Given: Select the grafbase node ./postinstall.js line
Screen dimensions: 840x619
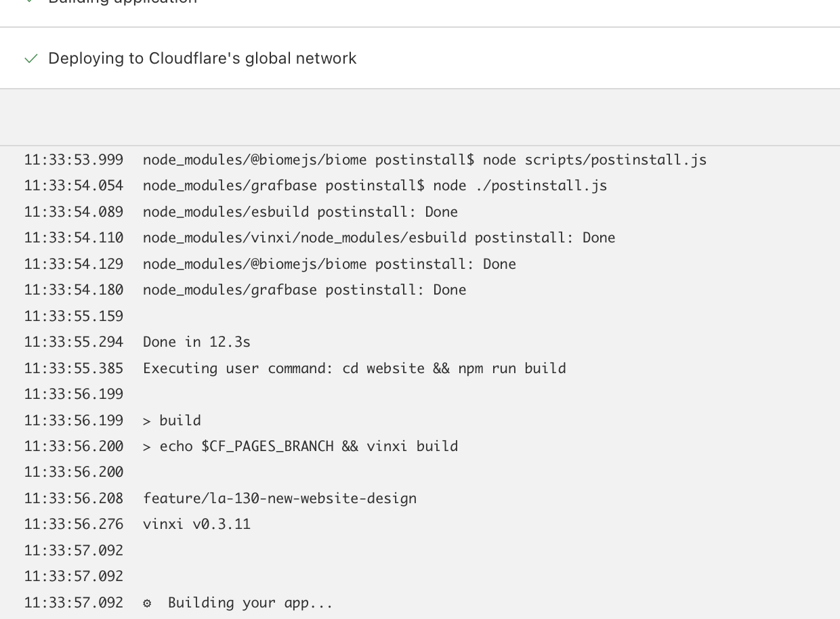Looking at the screenshot, I should tap(375, 186).
